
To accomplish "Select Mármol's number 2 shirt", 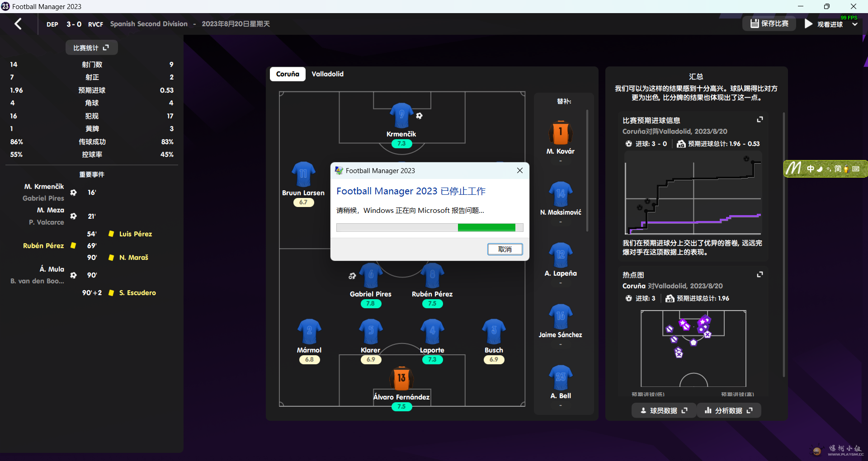I will point(309,332).
